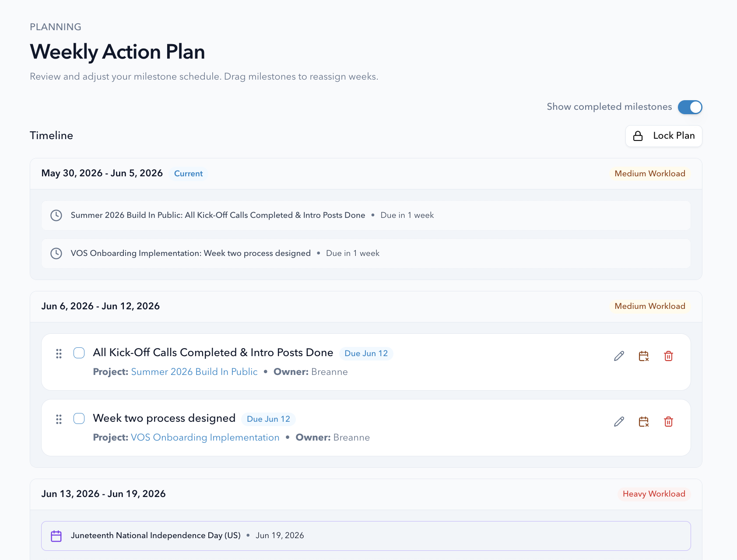Click the Timeline section label
This screenshot has height=560, width=737.
click(52, 136)
